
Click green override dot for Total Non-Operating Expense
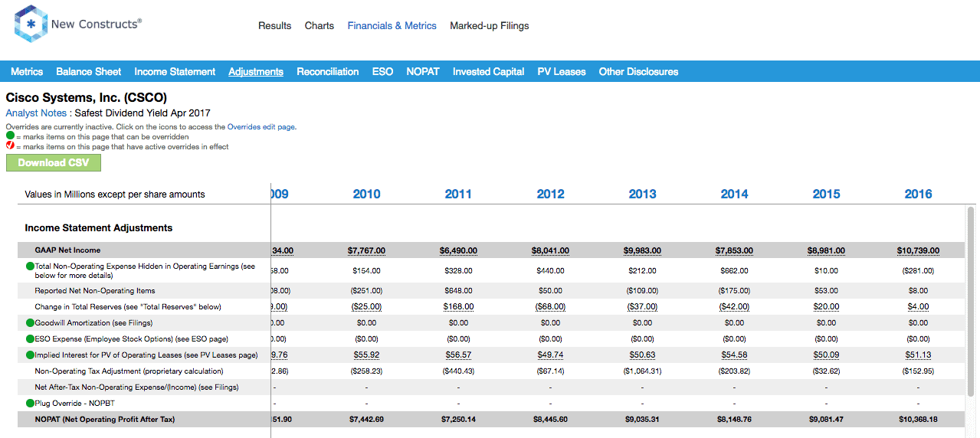point(30,266)
